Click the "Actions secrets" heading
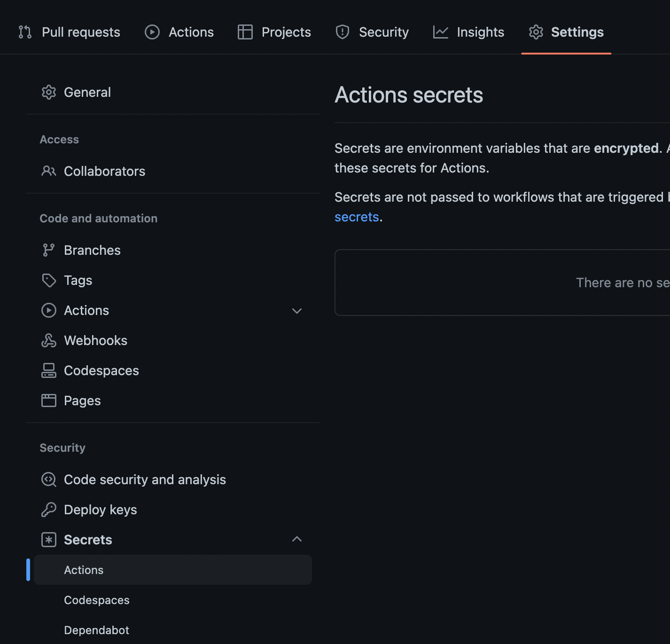Screen dimensions: 670x644 tap(409, 95)
